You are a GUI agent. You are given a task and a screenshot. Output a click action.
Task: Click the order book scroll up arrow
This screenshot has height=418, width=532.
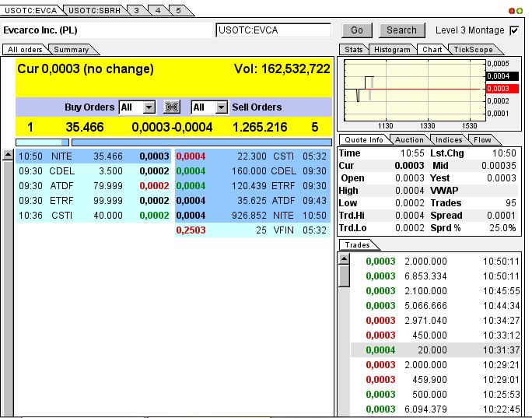8,155
